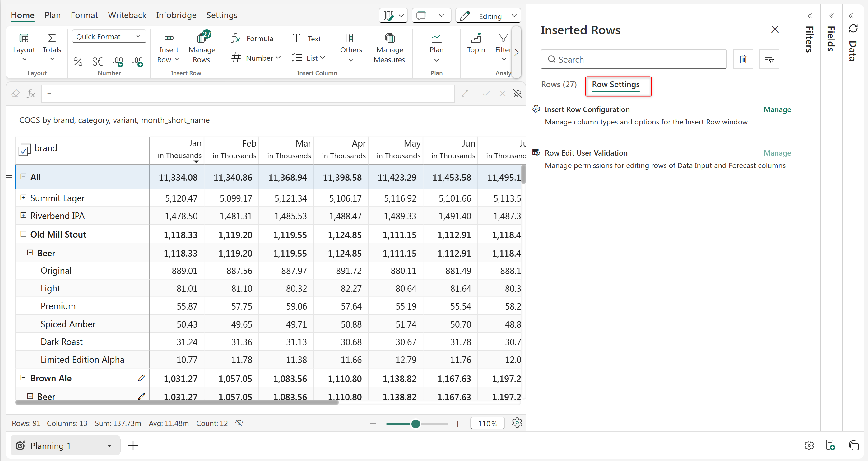Screen dimensions: 868x461
Task: Toggle the hidden eye icon in status bar
Action: pyautogui.click(x=239, y=423)
